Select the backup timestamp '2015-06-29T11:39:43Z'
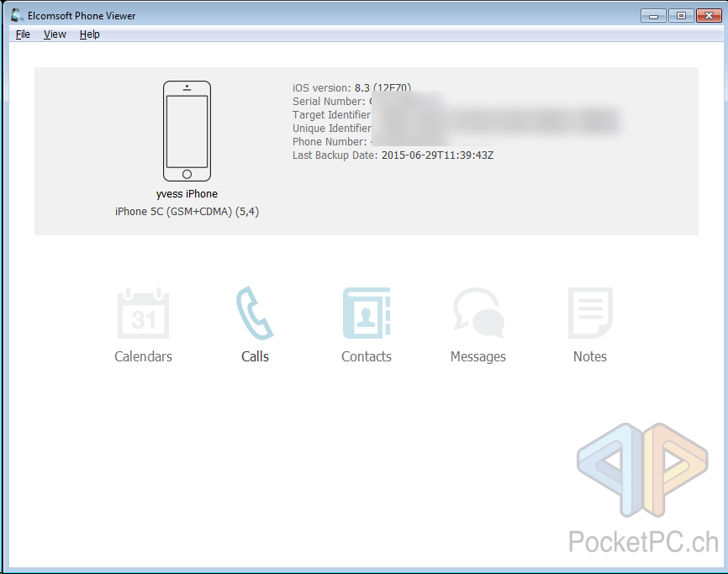Viewport: 728px width, 574px height. click(x=437, y=155)
